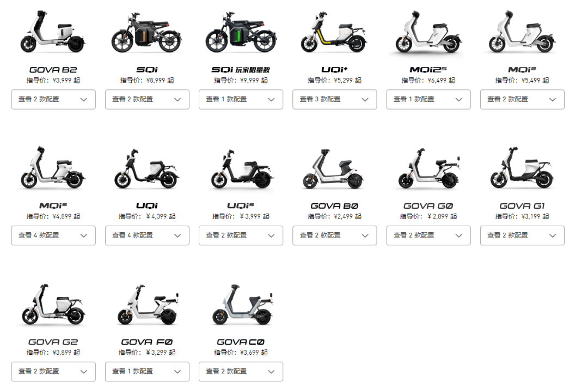Select the GOVA B0 scooter picture
588x388 pixels.
click(334, 169)
